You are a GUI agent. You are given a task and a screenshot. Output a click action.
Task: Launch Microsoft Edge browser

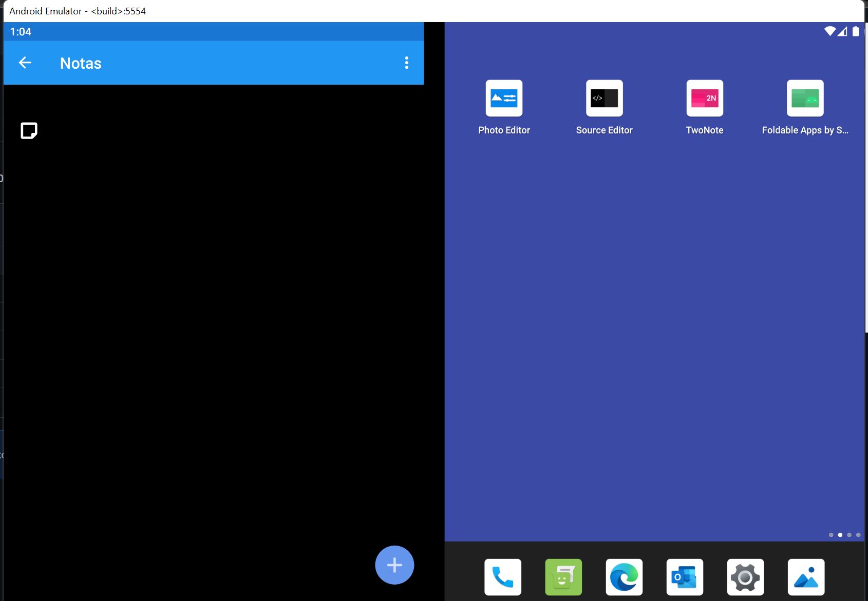click(x=624, y=577)
